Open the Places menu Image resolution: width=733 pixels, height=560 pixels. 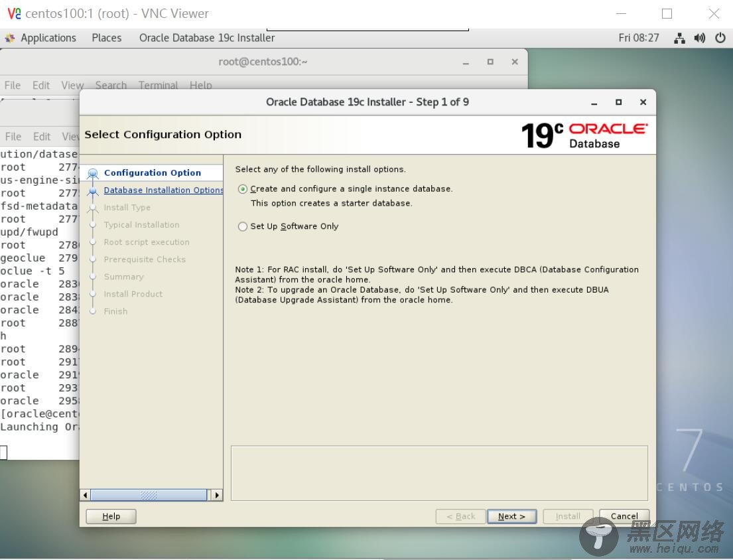tap(107, 38)
